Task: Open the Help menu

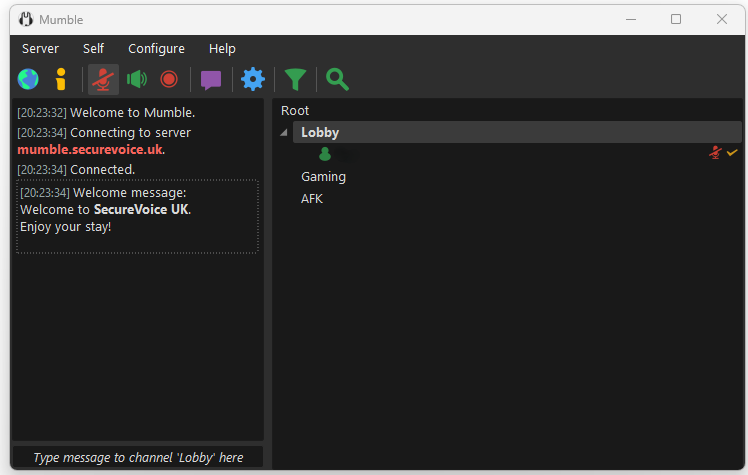Action: click(x=222, y=49)
